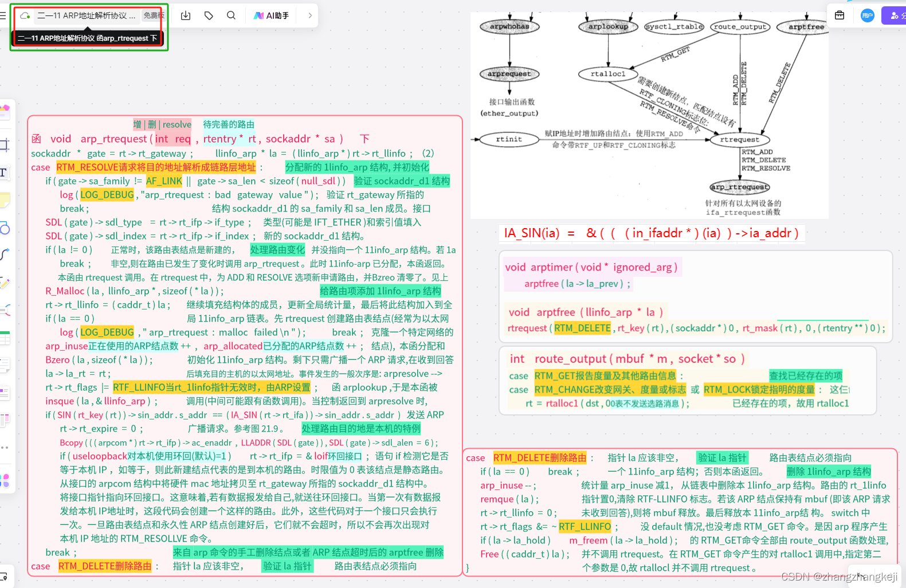Open the more tools ellipsis
Image resolution: width=906 pixels, height=588 pixels.
coord(5,448)
